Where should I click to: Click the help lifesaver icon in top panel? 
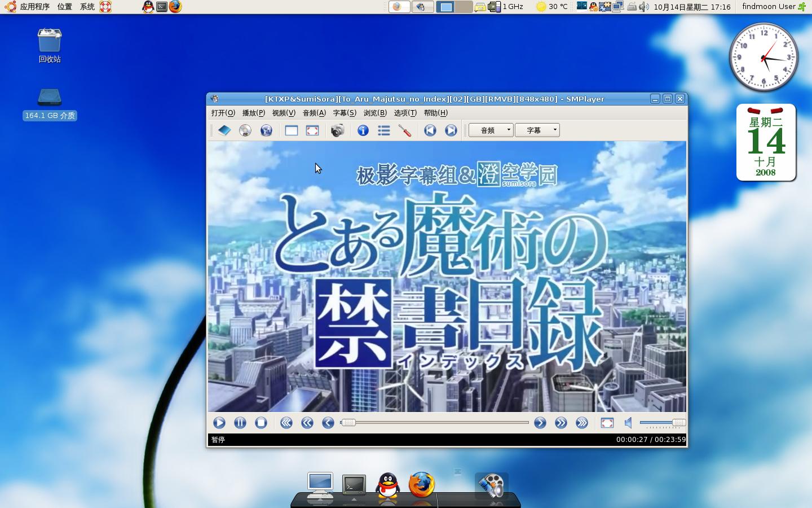(105, 7)
